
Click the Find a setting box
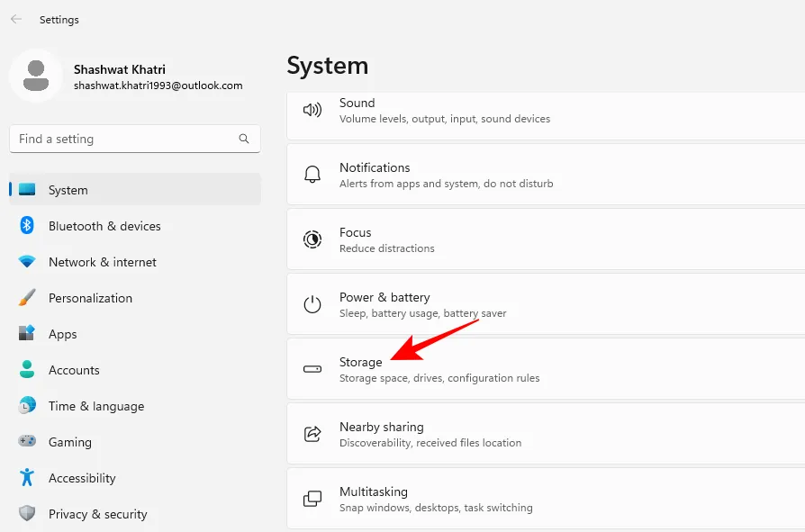(135, 139)
